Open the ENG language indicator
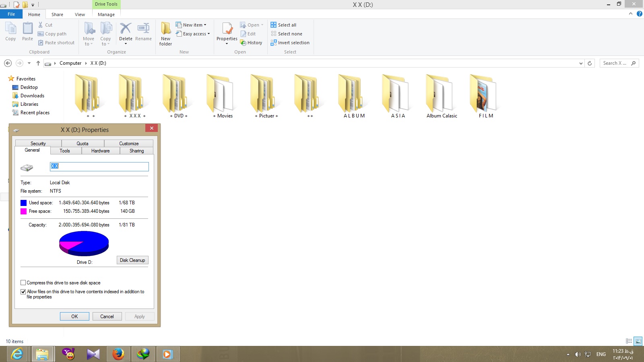 click(601, 354)
